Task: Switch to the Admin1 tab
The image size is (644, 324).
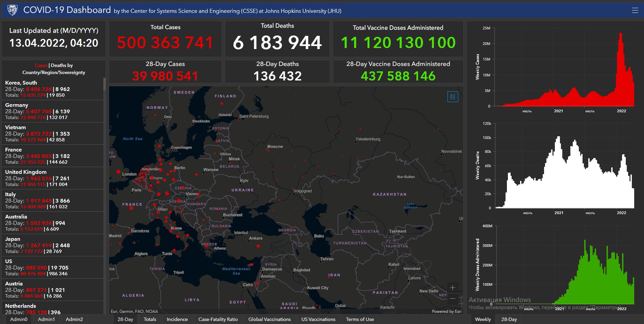Action: tap(46, 319)
